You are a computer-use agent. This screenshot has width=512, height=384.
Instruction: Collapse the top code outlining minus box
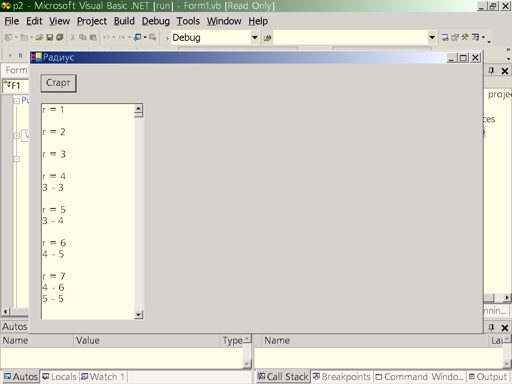[17, 101]
